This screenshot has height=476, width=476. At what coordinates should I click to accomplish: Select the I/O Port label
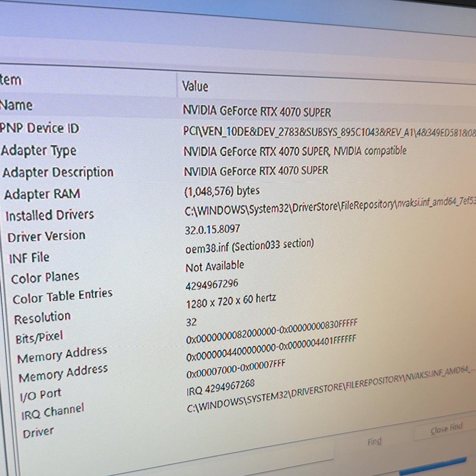point(41,395)
